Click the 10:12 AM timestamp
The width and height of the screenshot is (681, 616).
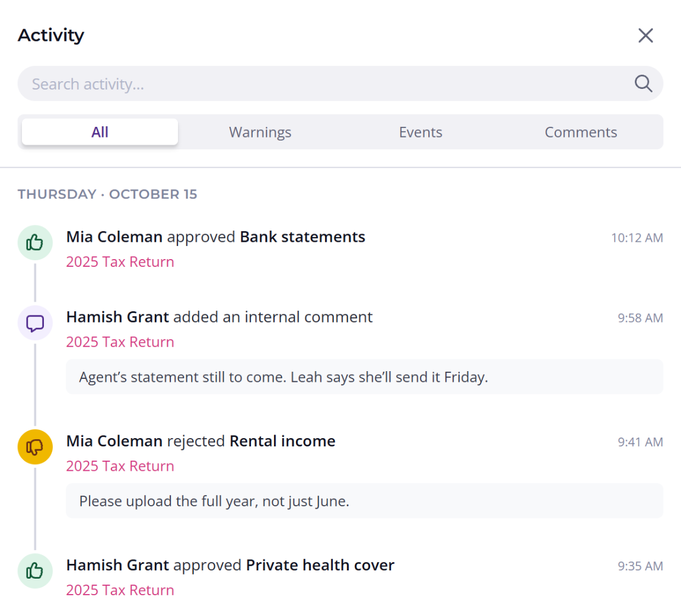pyautogui.click(x=637, y=238)
